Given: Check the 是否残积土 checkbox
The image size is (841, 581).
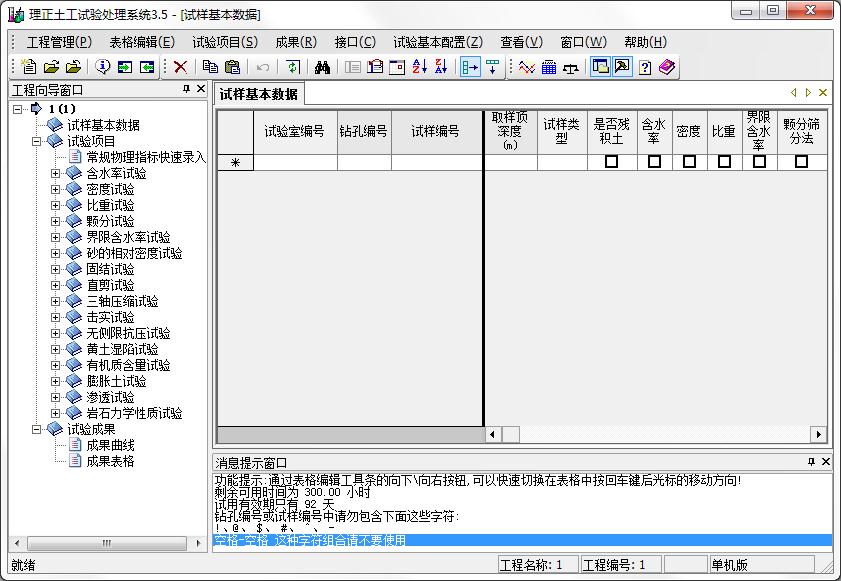Looking at the screenshot, I should pyautogui.click(x=611, y=161).
